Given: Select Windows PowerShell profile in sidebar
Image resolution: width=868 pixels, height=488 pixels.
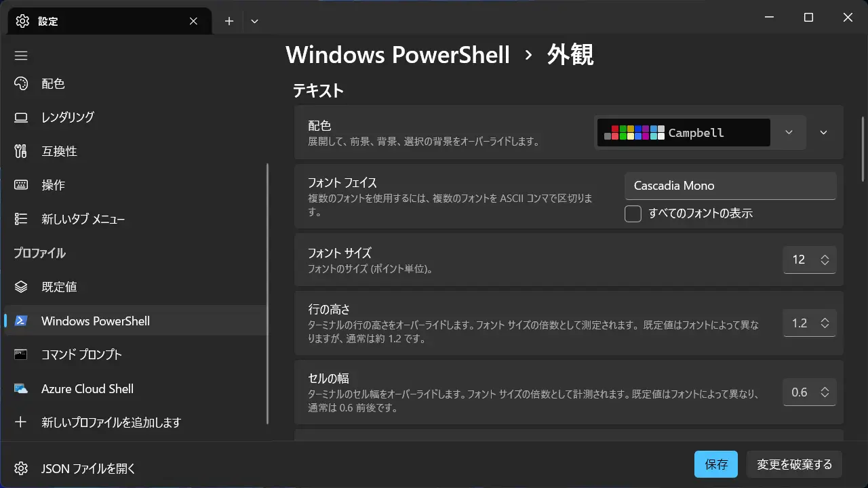Looking at the screenshot, I should 95,321.
